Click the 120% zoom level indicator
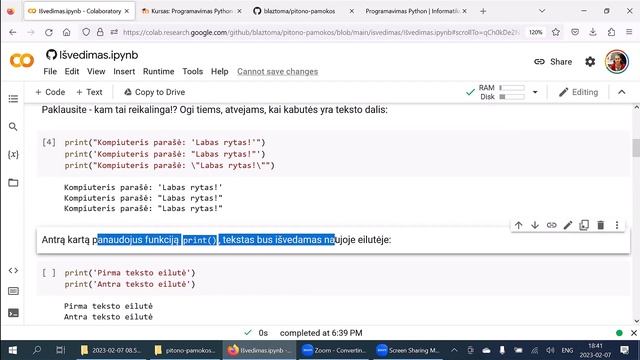 (x=536, y=32)
